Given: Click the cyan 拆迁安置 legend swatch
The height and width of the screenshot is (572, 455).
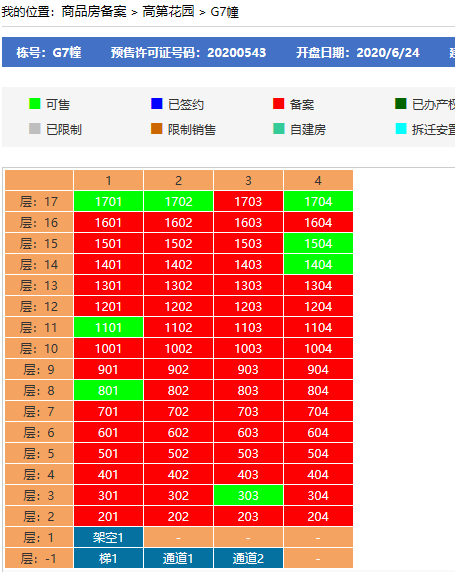Looking at the screenshot, I should (401, 128).
